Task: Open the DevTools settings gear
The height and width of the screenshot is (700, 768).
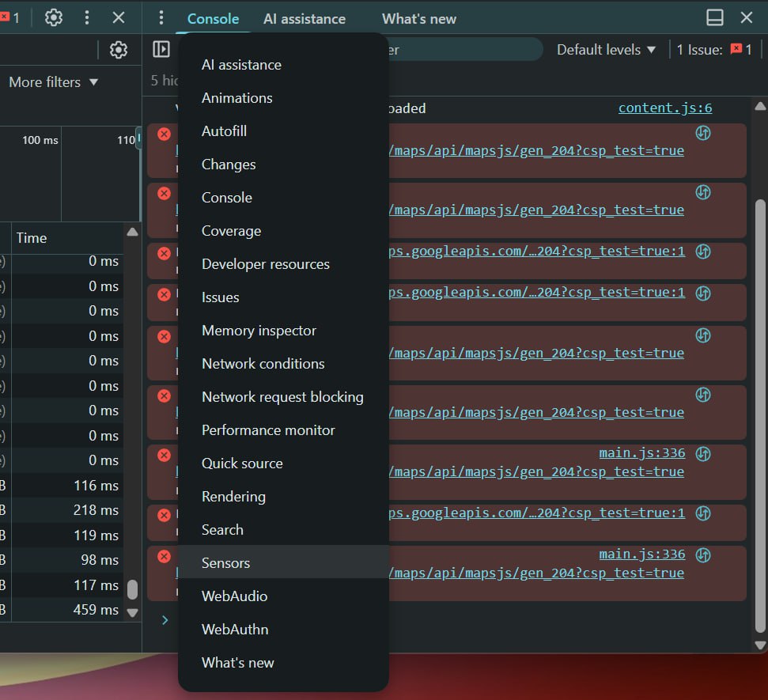Action: coord(53,17)
